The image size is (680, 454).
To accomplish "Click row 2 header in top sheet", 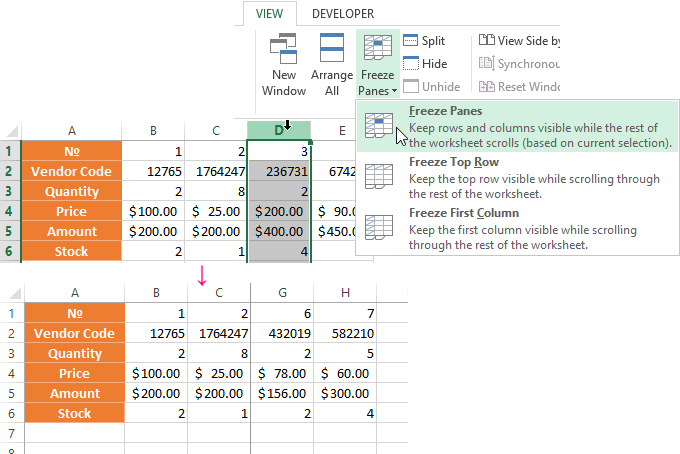I will 10,171.
